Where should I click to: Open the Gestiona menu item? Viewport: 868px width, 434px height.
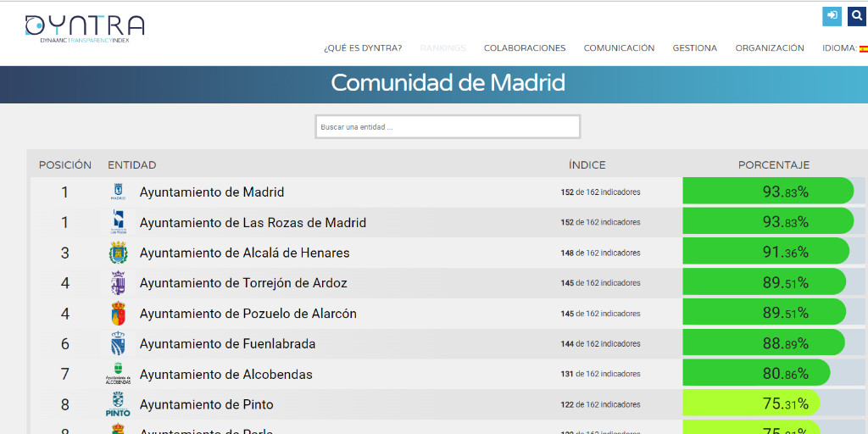point(695,48)
